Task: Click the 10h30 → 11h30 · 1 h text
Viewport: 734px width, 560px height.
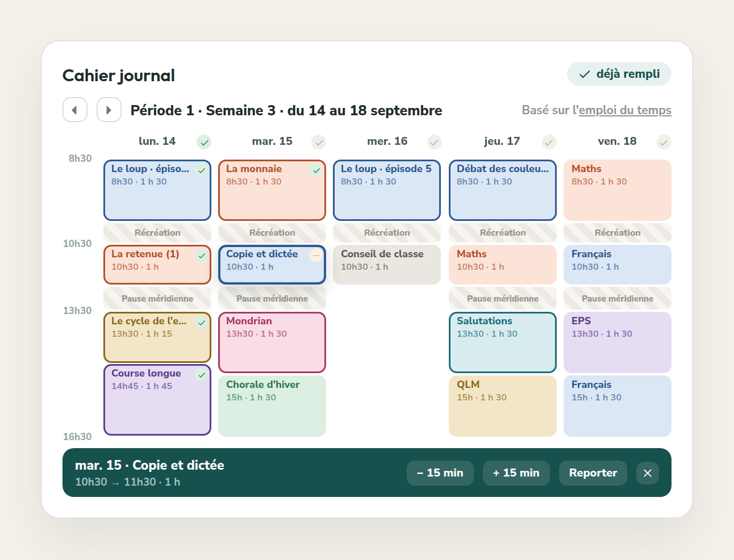Action: [x=128, y=482]
